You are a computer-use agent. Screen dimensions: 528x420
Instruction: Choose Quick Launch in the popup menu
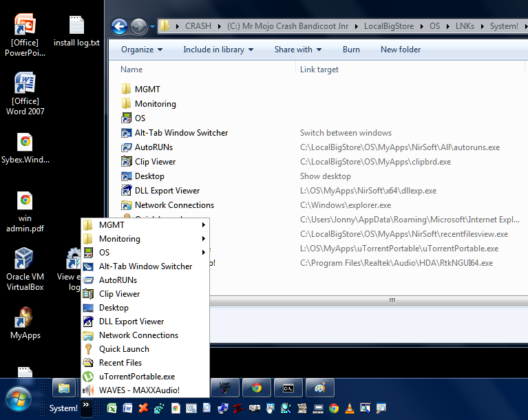(x=145, y=349)
